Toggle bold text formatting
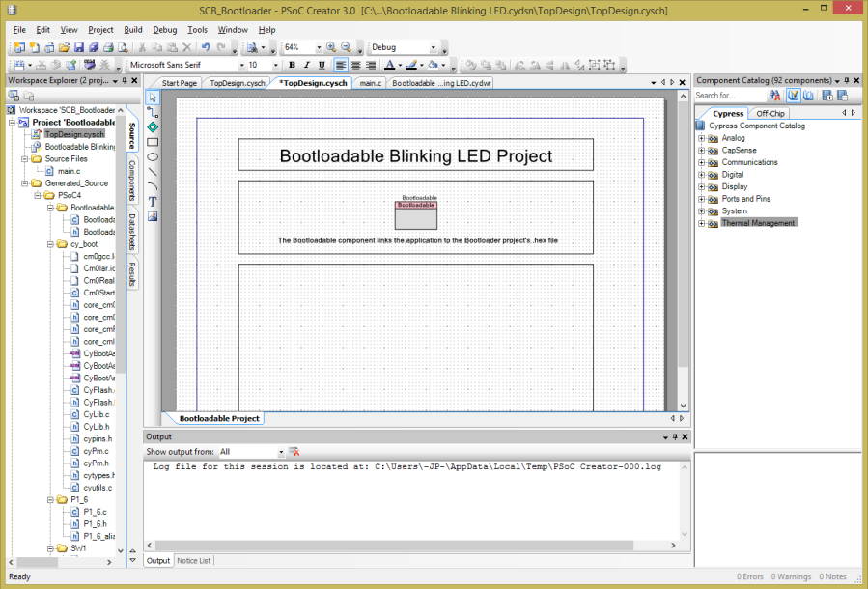Screen dimensions: 868x589 pyautogui.click(x=292, y=64)
